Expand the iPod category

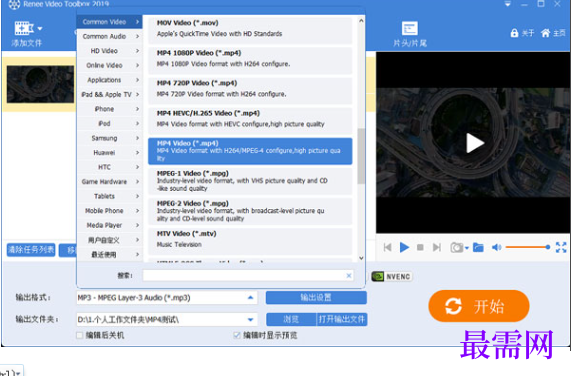(x=109, y=124)
